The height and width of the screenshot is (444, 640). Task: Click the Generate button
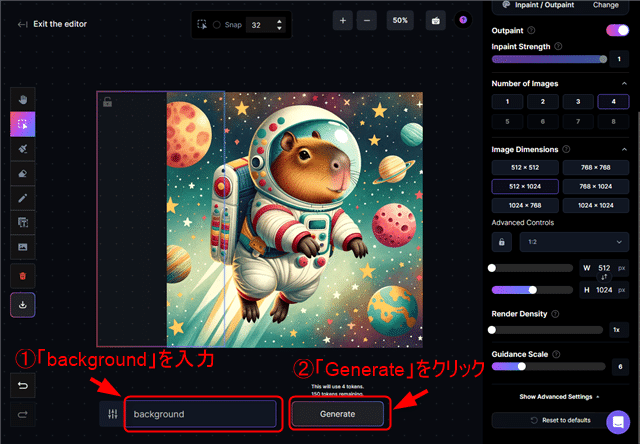(338, 414)
